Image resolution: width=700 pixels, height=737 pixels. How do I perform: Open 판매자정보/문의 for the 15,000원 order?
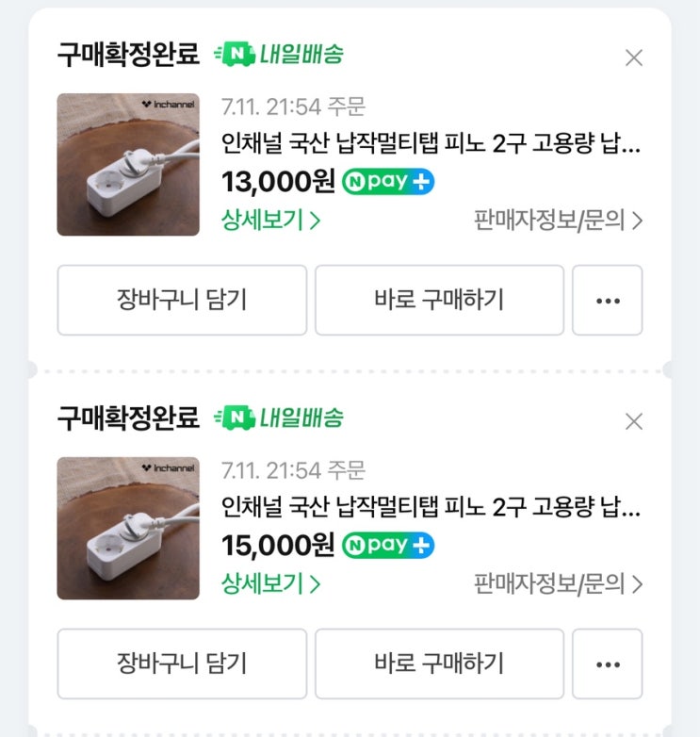[558, 583]
